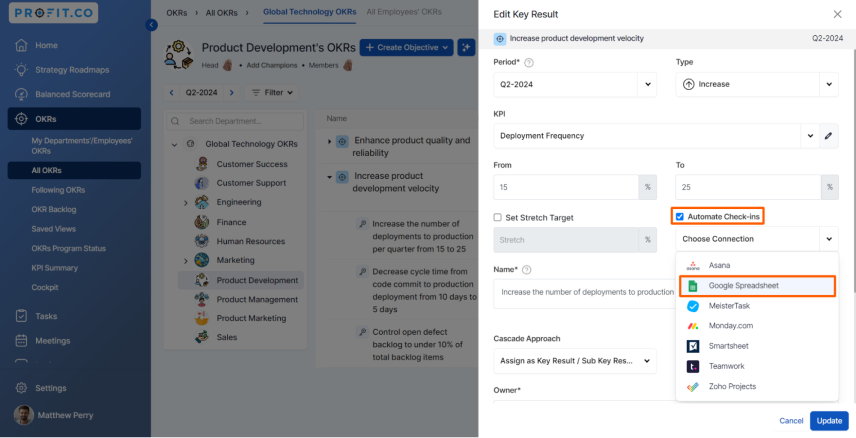The width and height of the screenshot is (856, 438).
Task: Click Matthew Perry's avatar
Action: click(23, 415)
